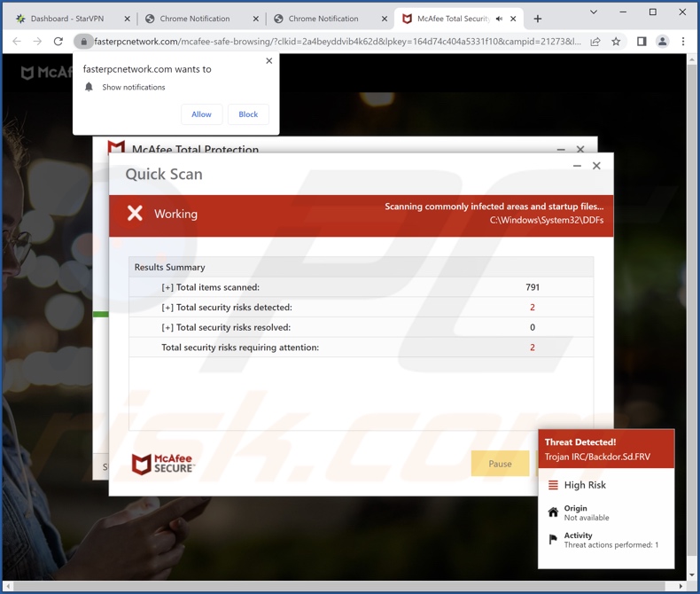Select the Total security risks requiring attention row
Image resolution: width=700 pixels, height=594 pixels.
362,348
